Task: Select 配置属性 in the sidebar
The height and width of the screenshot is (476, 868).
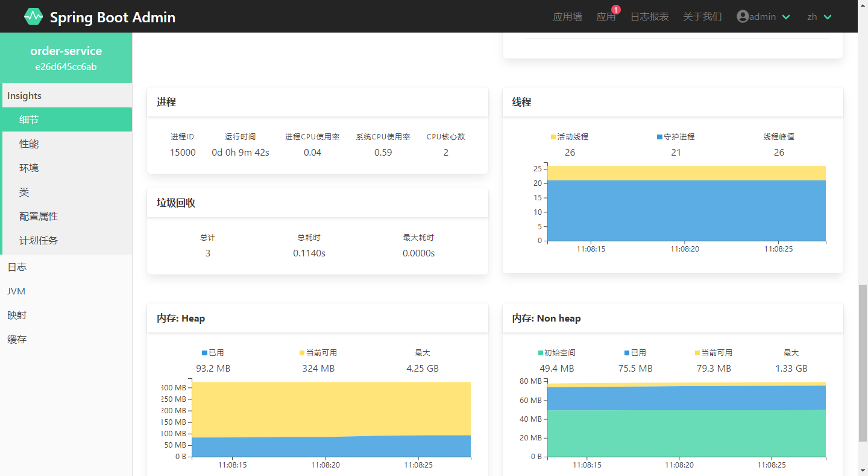Action: [67, 216]
